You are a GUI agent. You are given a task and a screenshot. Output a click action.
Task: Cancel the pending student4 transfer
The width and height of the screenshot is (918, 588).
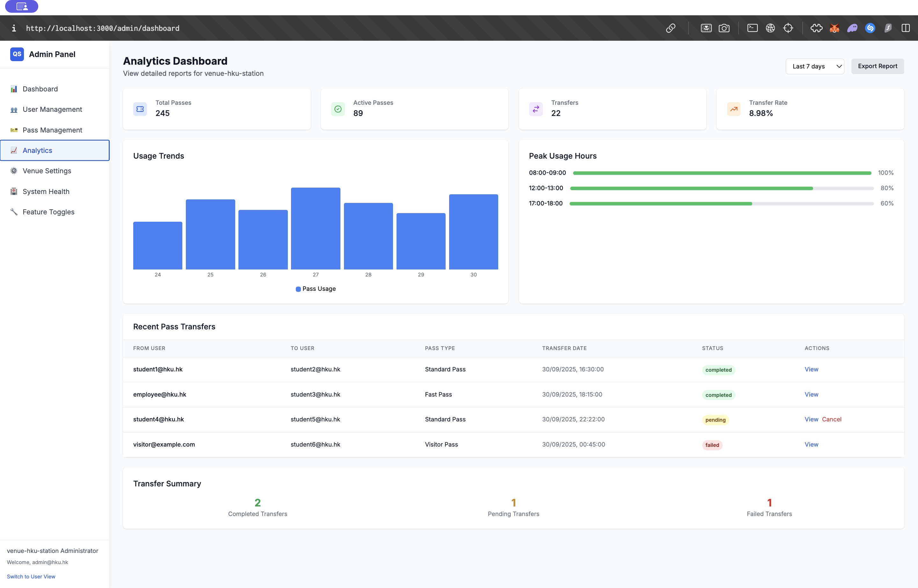[831, 419]
